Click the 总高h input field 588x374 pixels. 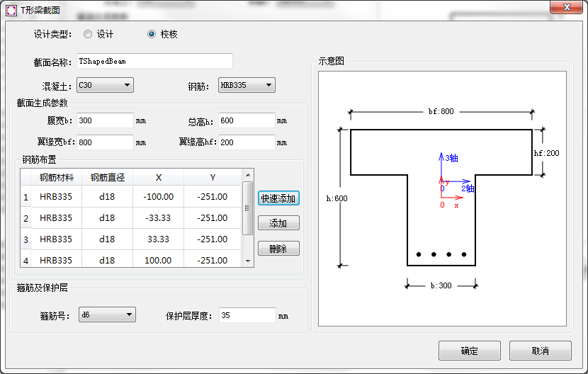click(247, 120)
